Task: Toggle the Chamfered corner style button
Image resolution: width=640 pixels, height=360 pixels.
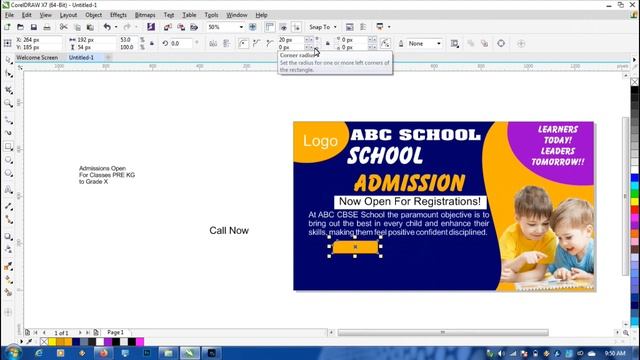Action: click(x=270, y=43)
